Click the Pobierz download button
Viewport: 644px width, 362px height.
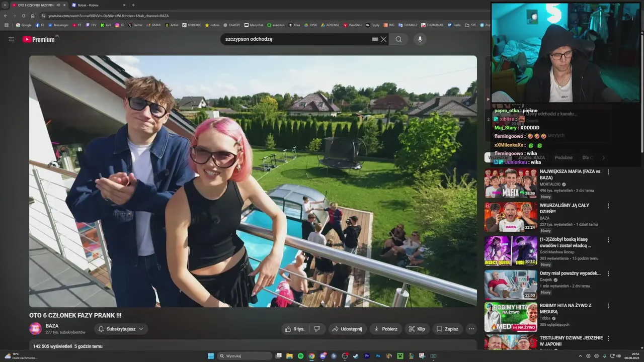pyautogui.click(x=386, y=329)
